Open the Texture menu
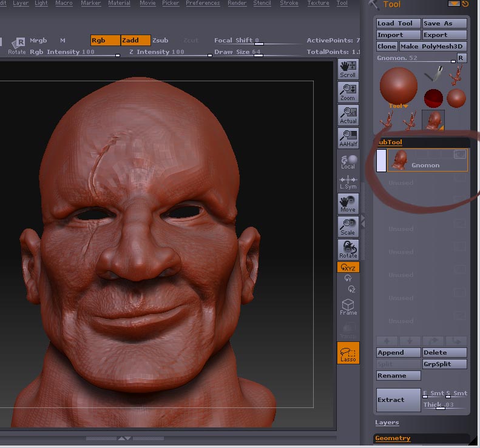Image resolution: width=480 pixels, height=448 pixels. pos(318,3)
